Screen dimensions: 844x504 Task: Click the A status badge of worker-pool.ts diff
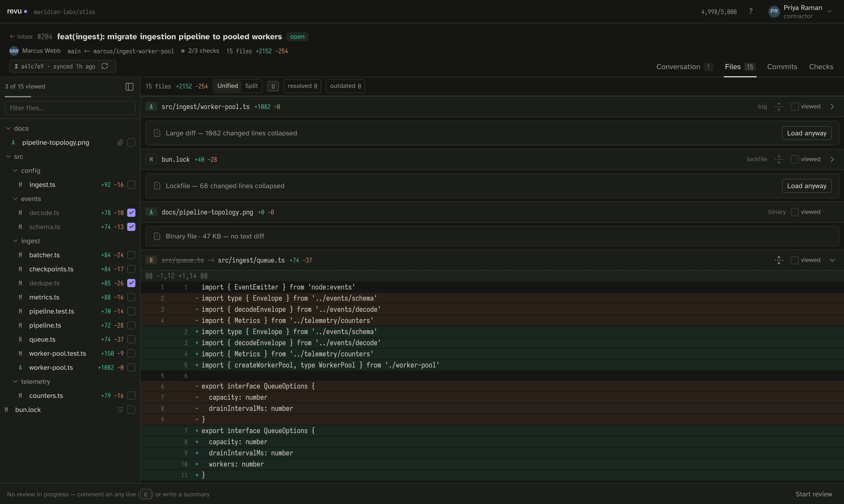click(x=151, y=107)
